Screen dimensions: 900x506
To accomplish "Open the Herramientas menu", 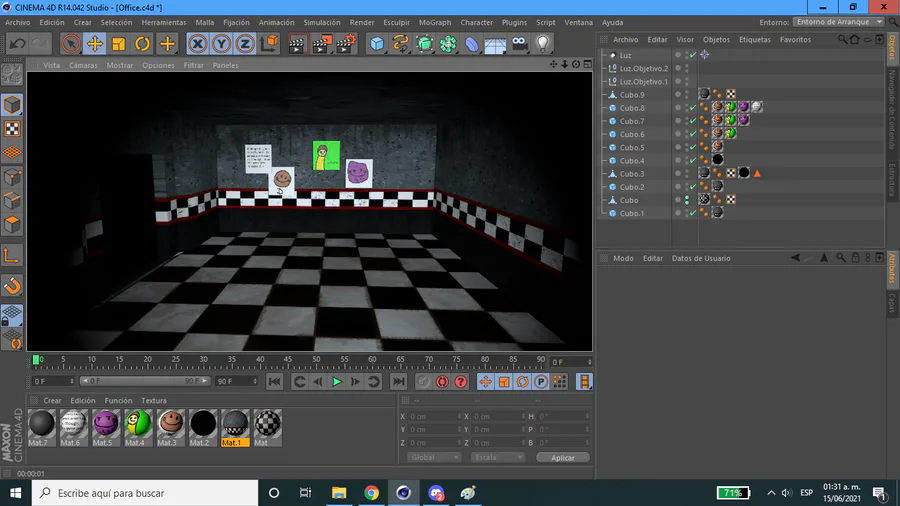I will (164, 22).
